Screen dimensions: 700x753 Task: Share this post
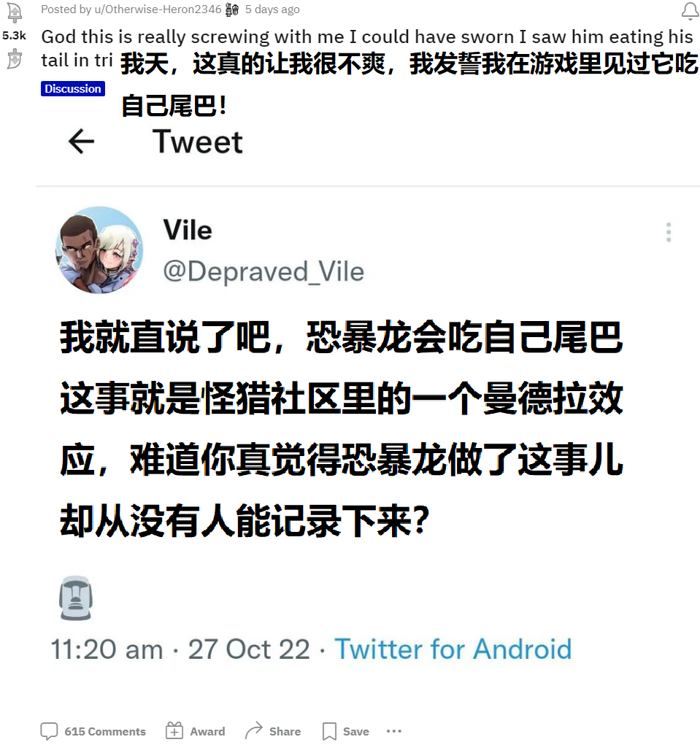[x=273, y=731]
